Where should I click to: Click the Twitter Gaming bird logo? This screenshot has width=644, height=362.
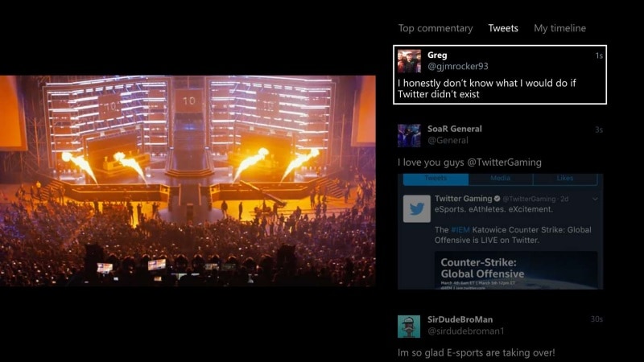(x=416, y=208)
